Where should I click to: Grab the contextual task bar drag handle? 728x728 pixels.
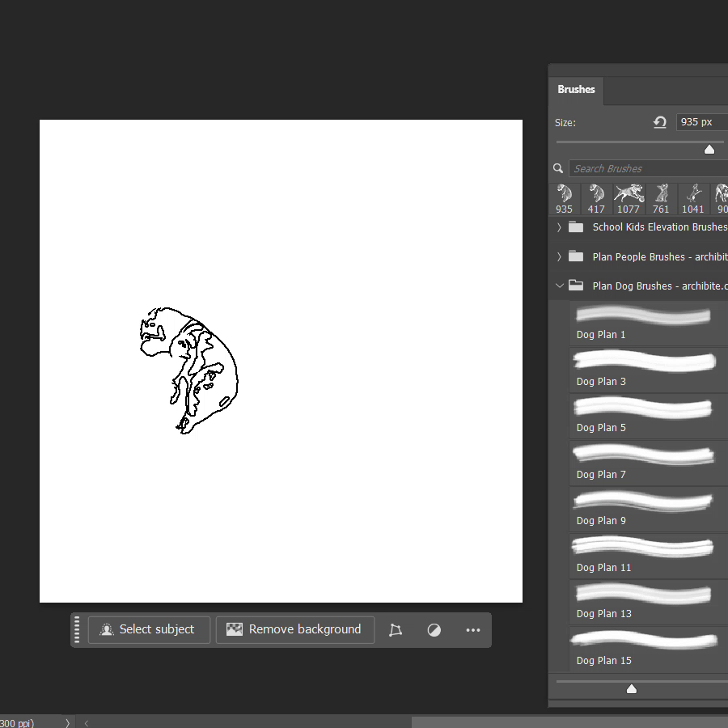pos(78,630)
